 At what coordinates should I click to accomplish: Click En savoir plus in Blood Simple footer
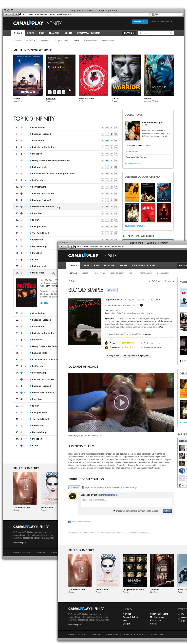tap(75, 624)
